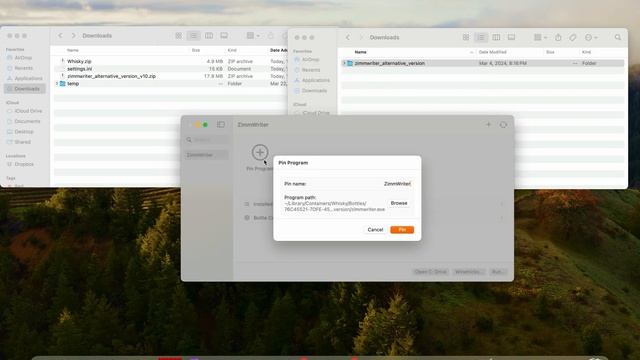This screenshot has height=360, width=640.
Task: Switch right Finder to icon view
Action: click(x=466, y=37)
